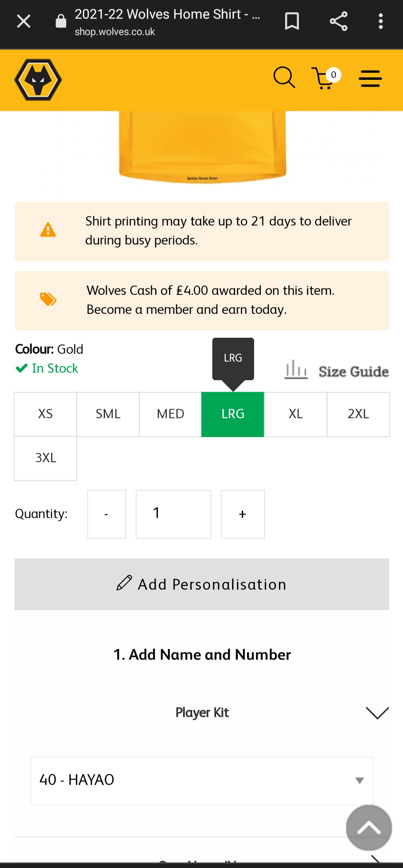Tap the back-to-top arrow button
The image size is (403, 868).
369,828
